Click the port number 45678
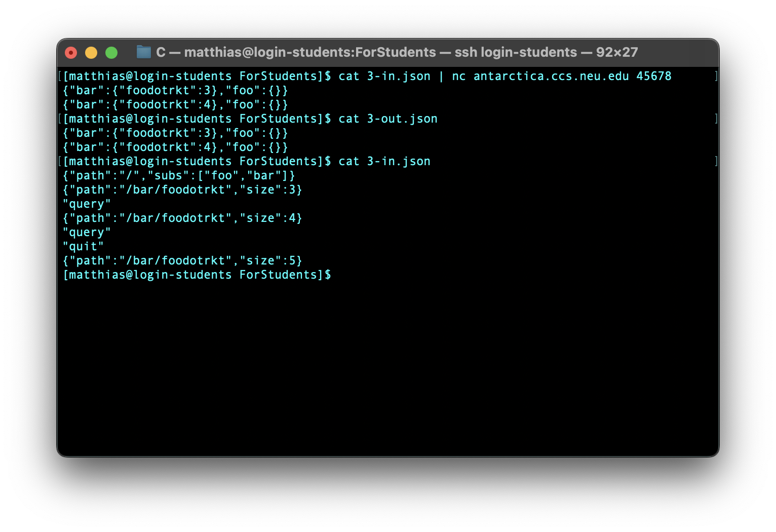This screenshot has height=532, width=776. click(x=653, y=76)
